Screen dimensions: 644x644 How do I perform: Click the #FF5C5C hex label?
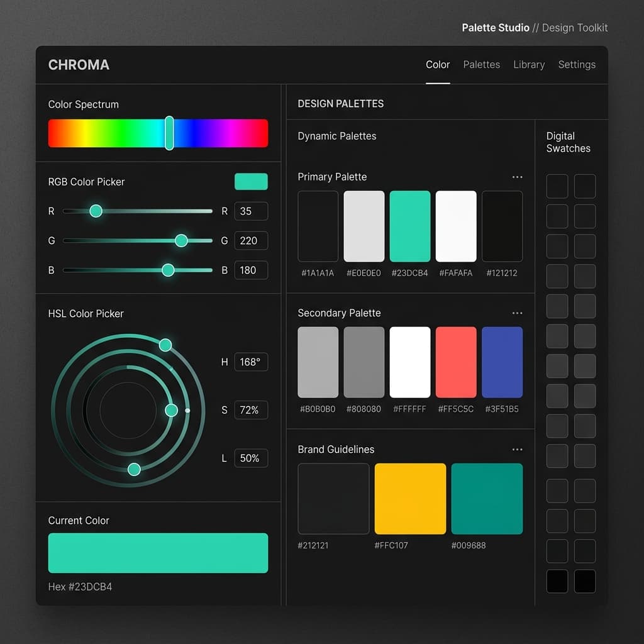(456, 409)
